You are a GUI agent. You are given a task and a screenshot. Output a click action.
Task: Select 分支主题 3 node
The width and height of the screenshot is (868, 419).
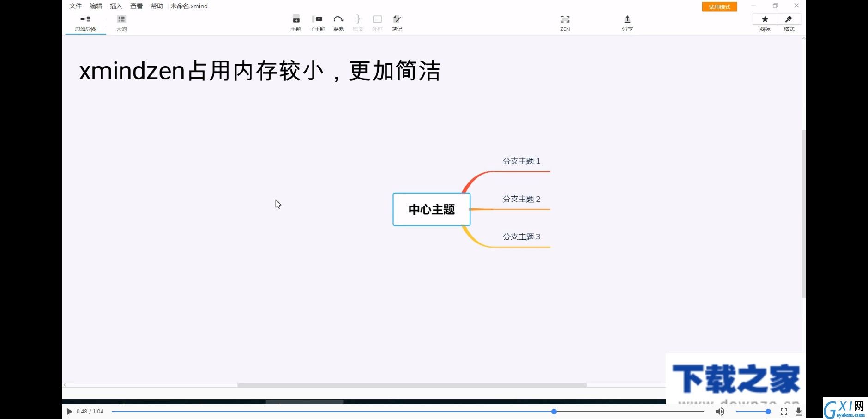point(521,237)
